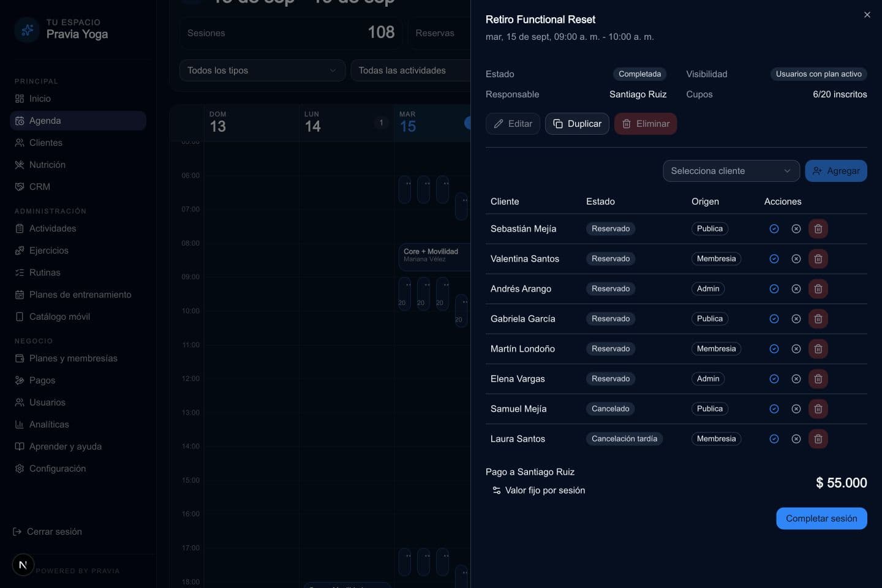
Task: Go to Clientes in the sidebar
Action: coord(46,143)
